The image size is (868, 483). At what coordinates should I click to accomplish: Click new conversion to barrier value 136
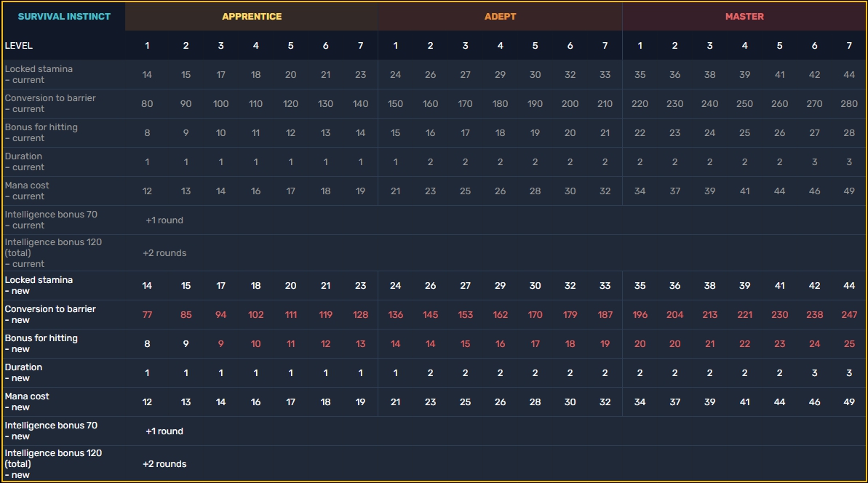(x=395, y=315)
